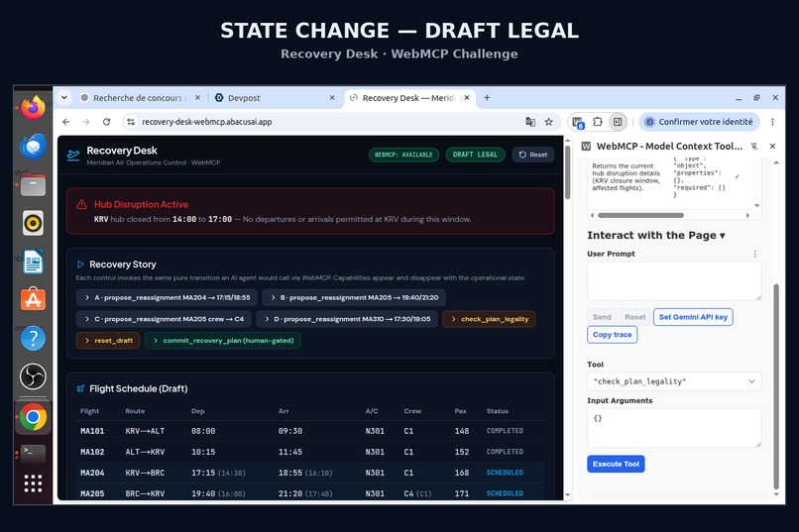Open the Files manager dock icon

33,185
